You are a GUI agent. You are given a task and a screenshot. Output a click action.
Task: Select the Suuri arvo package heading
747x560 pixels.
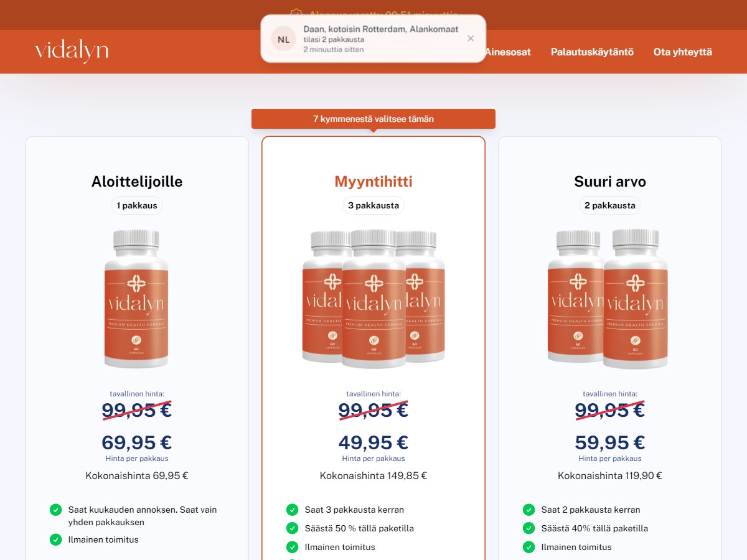click(610, 182)
